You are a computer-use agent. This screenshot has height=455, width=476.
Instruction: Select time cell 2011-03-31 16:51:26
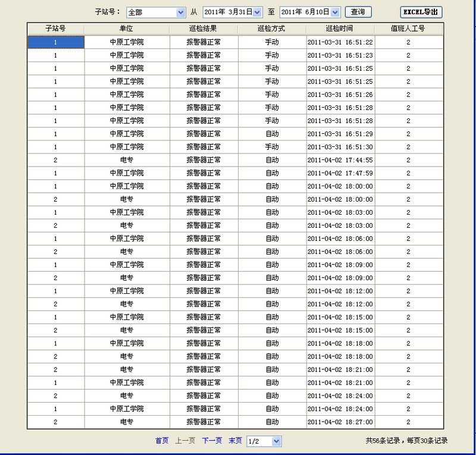point(340,95)
